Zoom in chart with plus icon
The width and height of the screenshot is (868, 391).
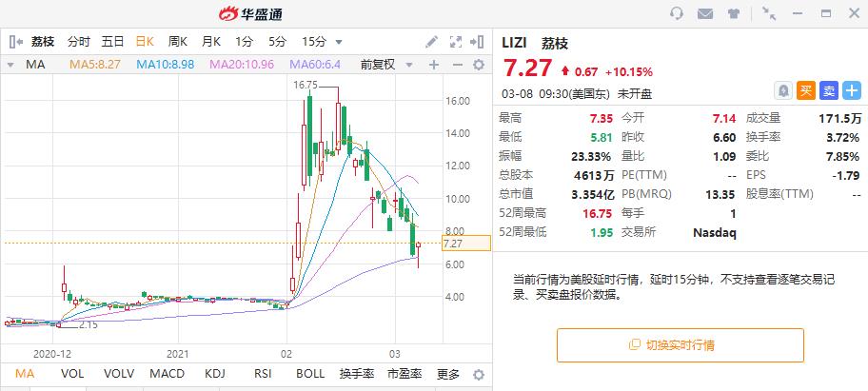click(434, 65)
